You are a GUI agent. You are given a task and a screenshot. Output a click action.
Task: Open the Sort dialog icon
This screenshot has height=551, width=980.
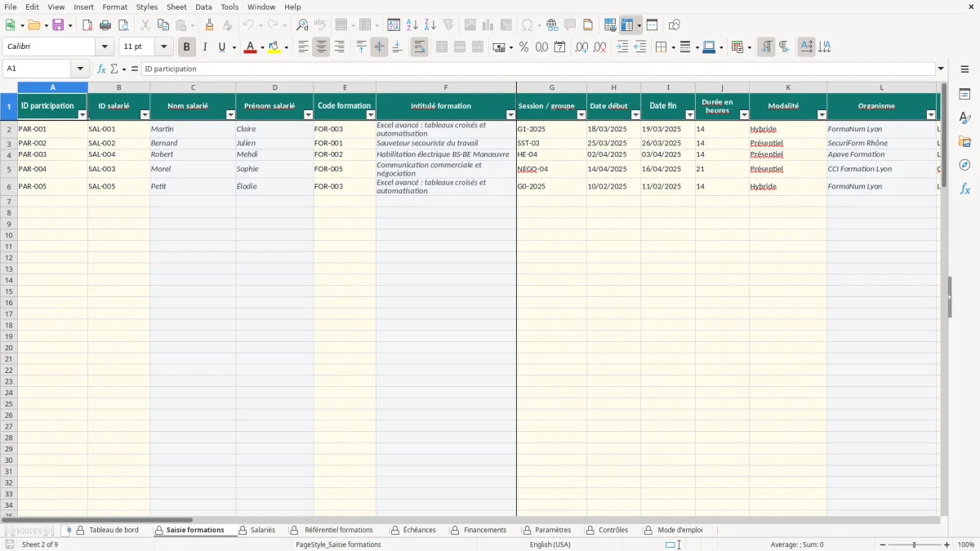coord(394,25)
